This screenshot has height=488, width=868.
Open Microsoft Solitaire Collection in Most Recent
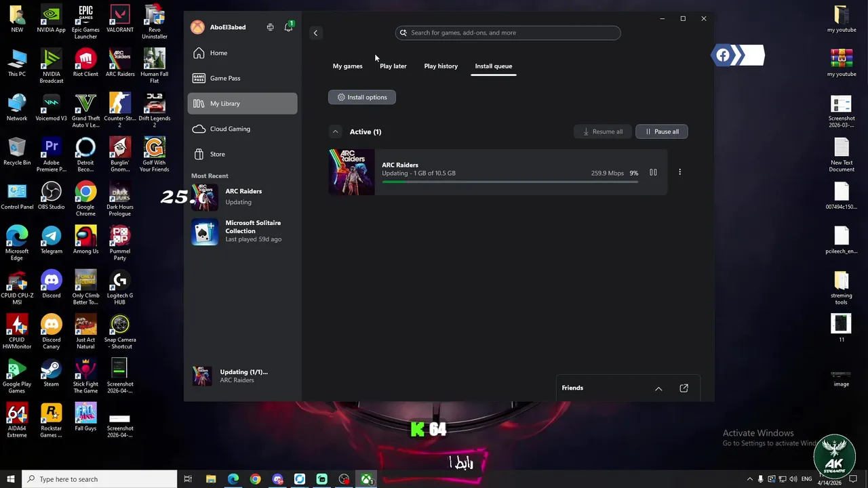click(x=242, y=231)
